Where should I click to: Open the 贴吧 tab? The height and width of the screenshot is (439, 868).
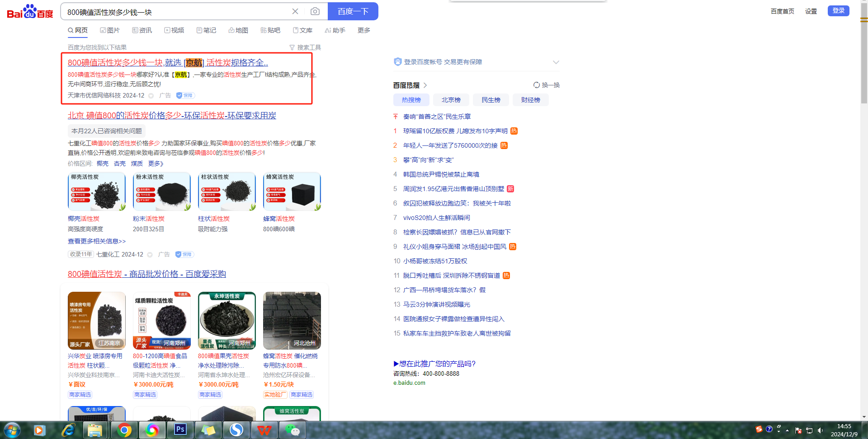click(270, 30)
